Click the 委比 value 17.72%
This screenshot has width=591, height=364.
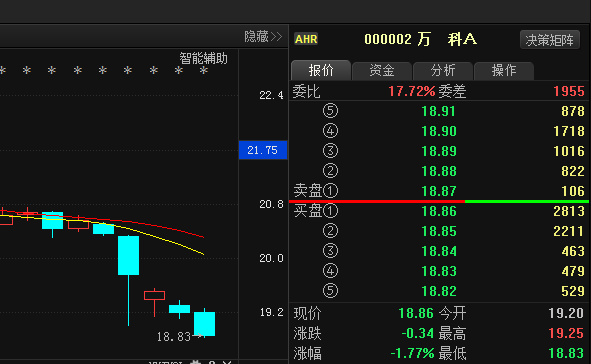[x=412, y=91]
